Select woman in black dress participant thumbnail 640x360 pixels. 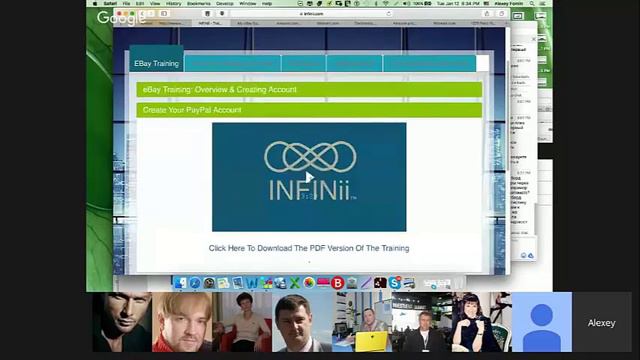[482, 322]
